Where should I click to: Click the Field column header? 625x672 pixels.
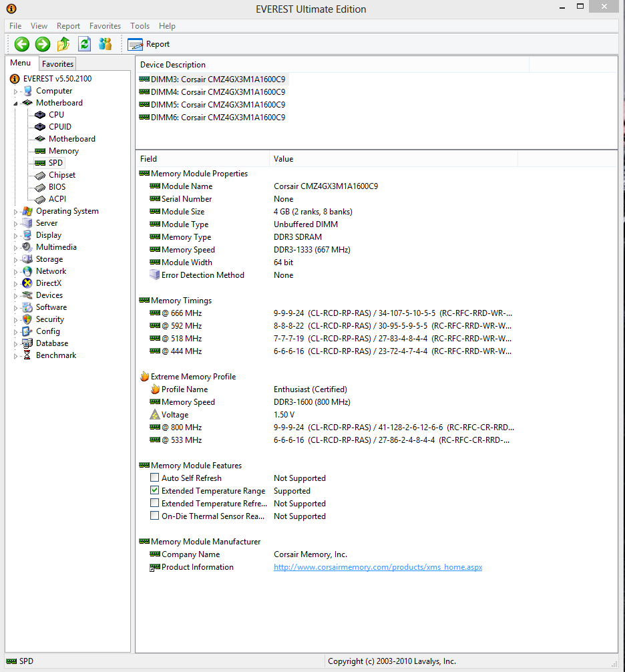point(202,159)
